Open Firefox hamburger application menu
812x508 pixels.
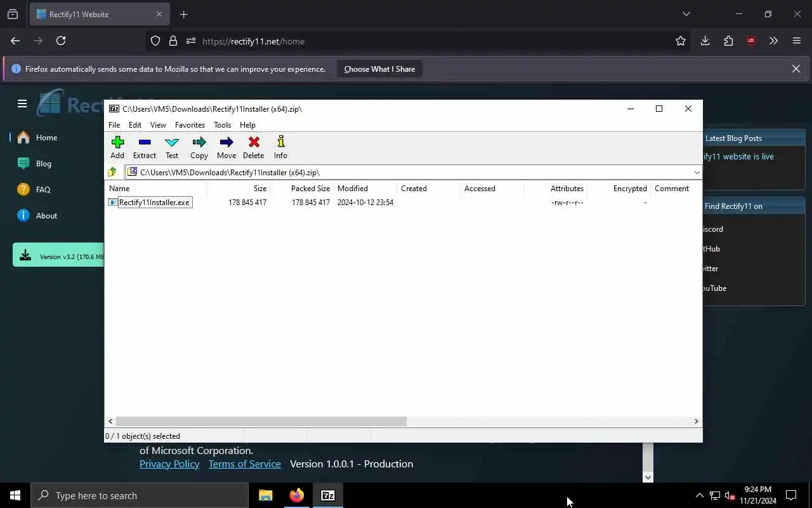797,41
